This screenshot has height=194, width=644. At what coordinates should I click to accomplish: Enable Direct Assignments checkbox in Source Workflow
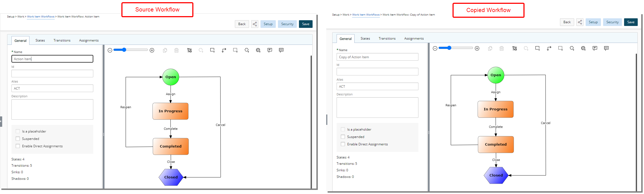[18, 146]
